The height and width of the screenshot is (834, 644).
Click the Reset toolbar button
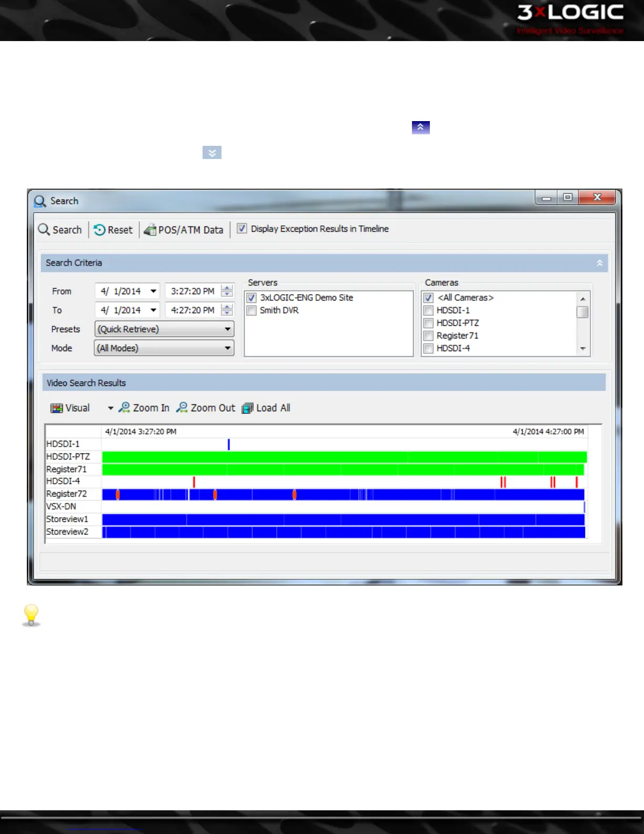pos(113,230)
